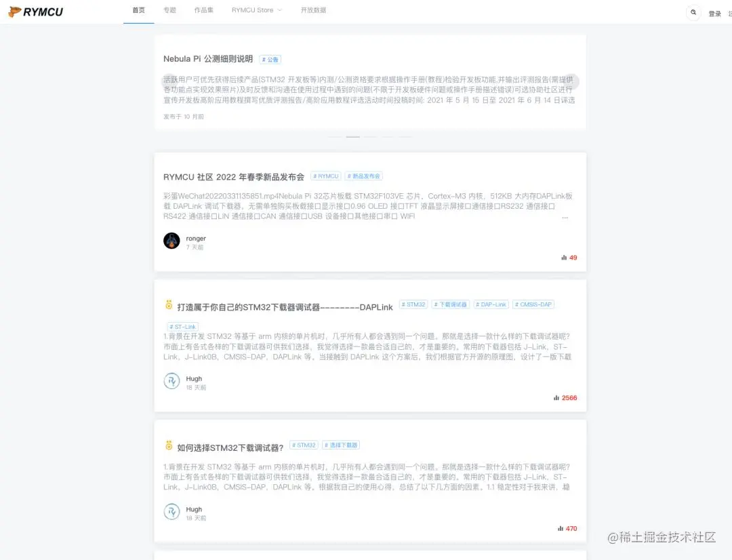
Task: Click the 登录 link
Action: 715,14
